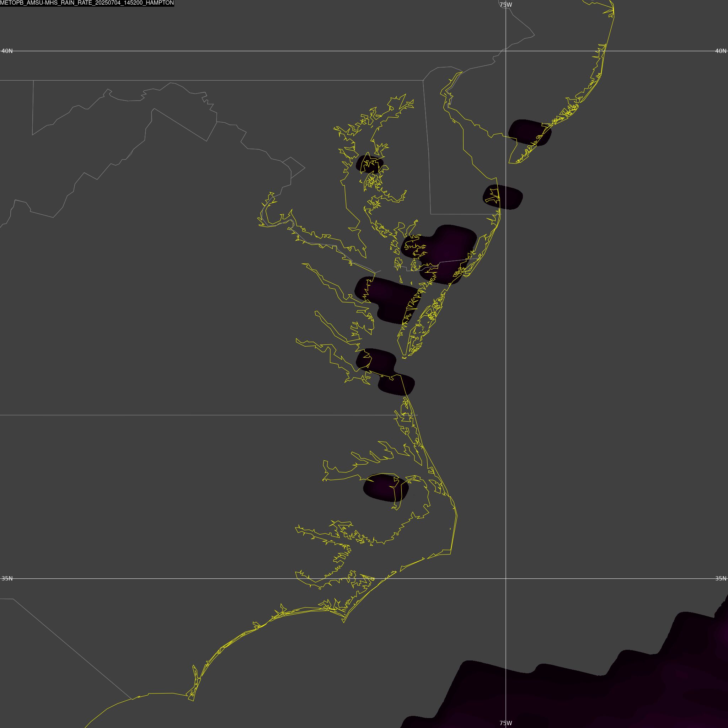Click the 40N label on right edge
This screenshot has height=728, width=728.
[x=721, y=51]
